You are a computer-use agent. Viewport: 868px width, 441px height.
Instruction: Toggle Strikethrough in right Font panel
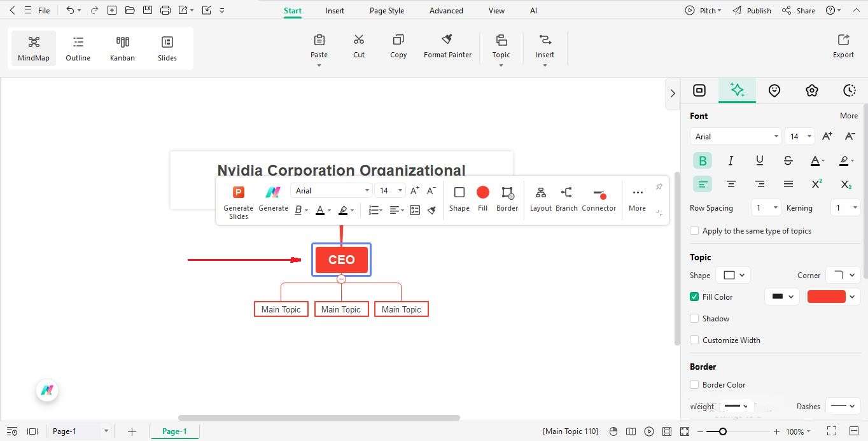(788, 160)
